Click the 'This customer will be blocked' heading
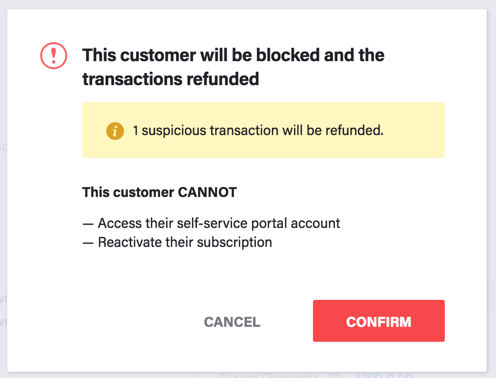 pyautogui.click(x=233, y=55)
